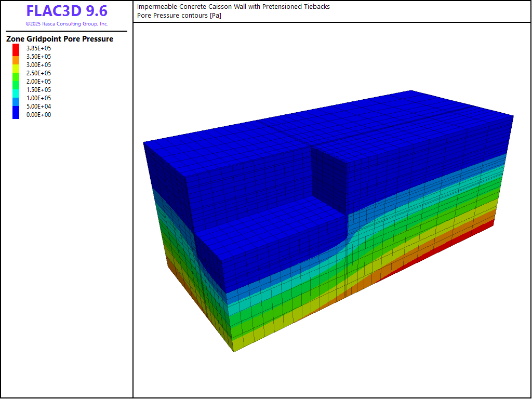
Task: Click the Pore Pressure contours [Pa] subtitle
Action: click(179, 16)
